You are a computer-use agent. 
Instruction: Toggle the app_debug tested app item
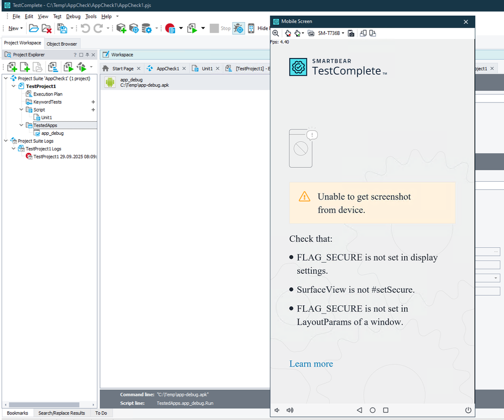[37, 133]
